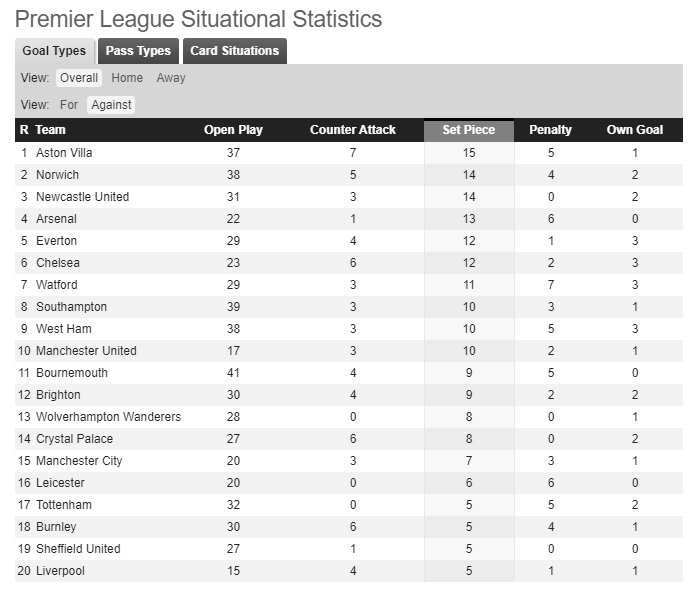
Task: Open the Aston Villa team link
Action: (x=64, y=153)
